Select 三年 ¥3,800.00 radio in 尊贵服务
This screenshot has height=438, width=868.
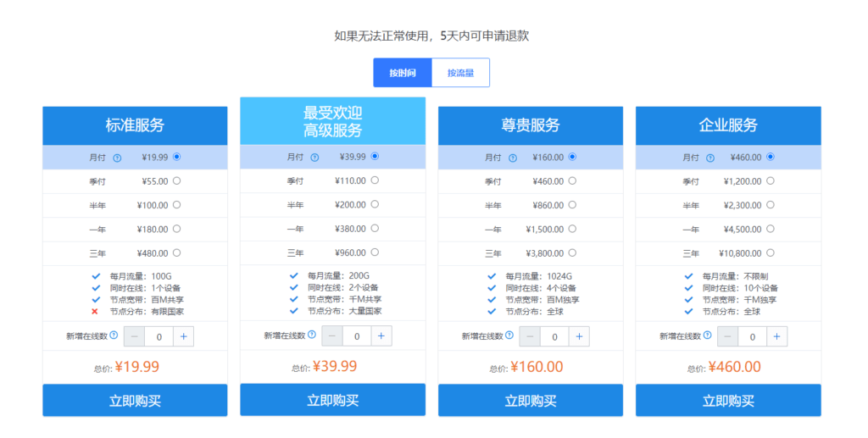point(572,252)
